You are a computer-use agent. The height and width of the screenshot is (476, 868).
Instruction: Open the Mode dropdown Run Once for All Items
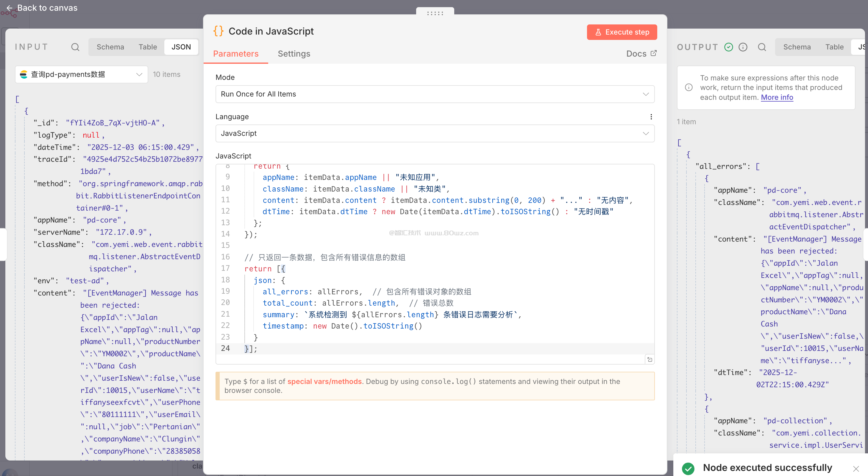pyautogui.click(x=435, y=94)
